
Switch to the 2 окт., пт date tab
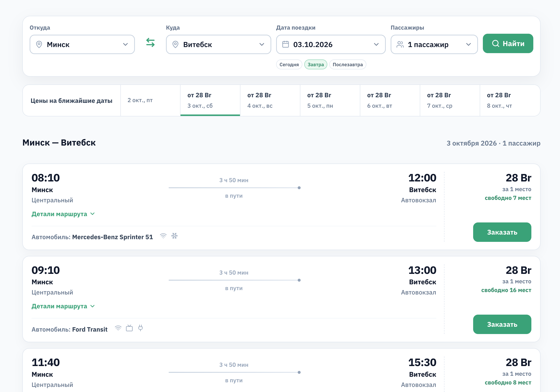pyautogui.click(x=150, y=100)
